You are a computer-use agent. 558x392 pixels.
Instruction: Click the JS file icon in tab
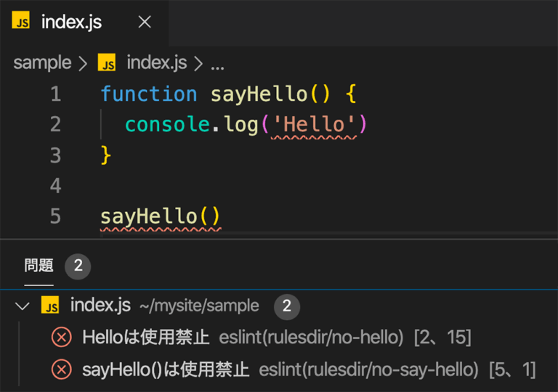pyautogui.click(x=20, y=20)
